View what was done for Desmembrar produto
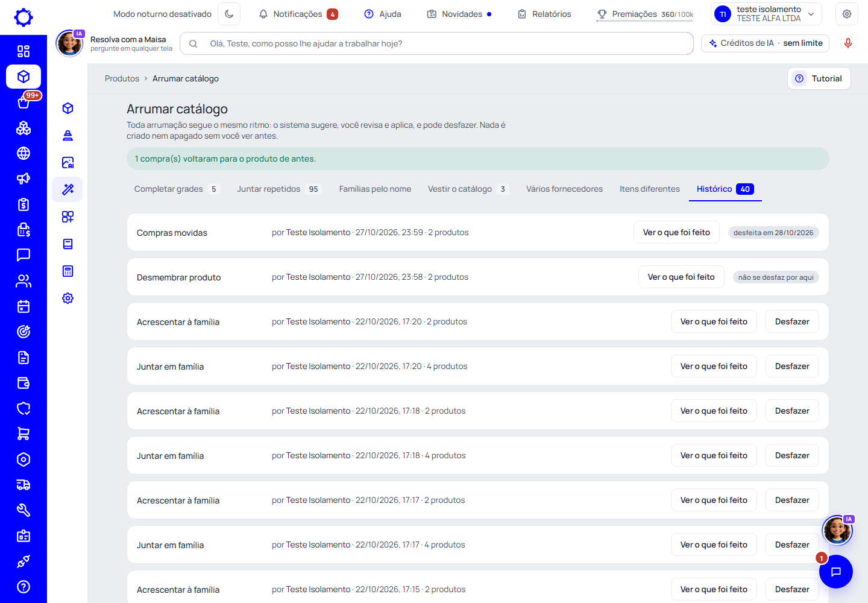Image resolution: width=868 pixels, height=603 pixels. (x=681, y=277)
